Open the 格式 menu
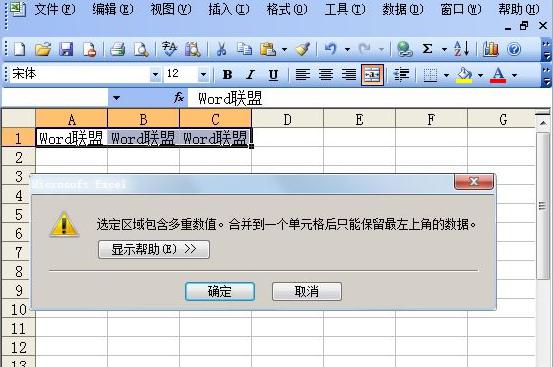This screenshot has height=367, width=553. [287, 9]
